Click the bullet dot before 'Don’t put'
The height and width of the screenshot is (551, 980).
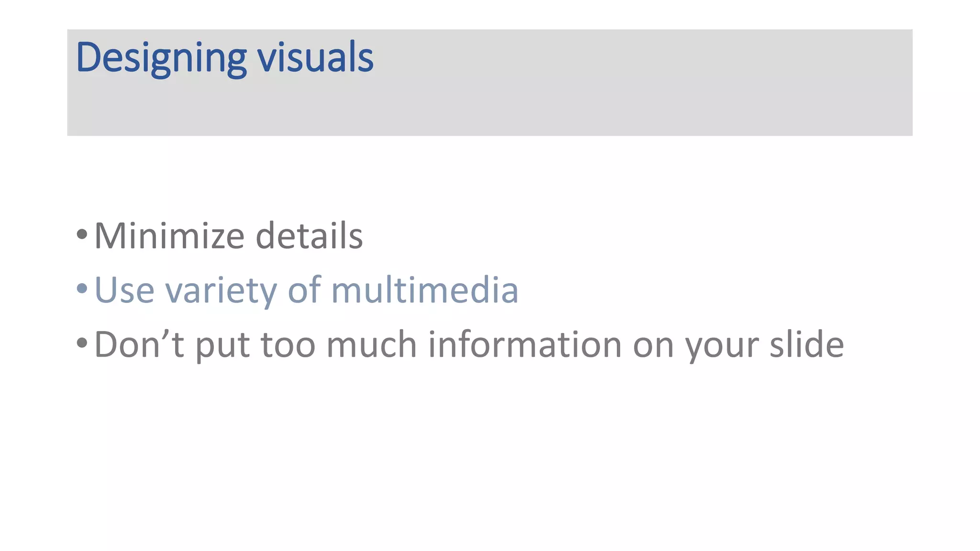pyautogui.click(x=82, y=342)
